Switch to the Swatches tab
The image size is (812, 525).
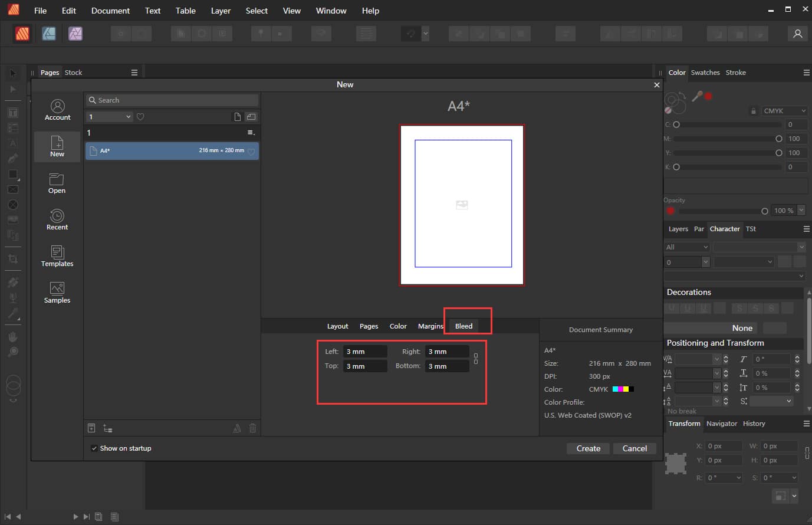(705, 73)
